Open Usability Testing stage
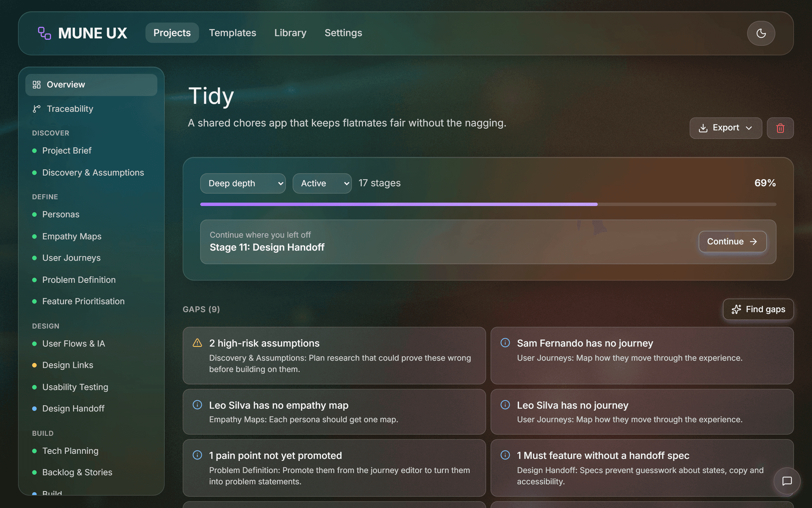Viewport: 812px width, 508px height. click(91, 387)
